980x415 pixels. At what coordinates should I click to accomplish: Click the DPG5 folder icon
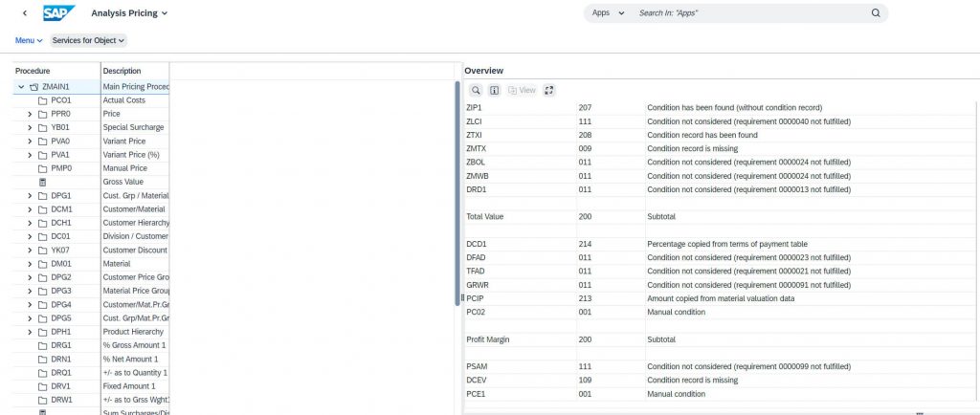point(42,318)
